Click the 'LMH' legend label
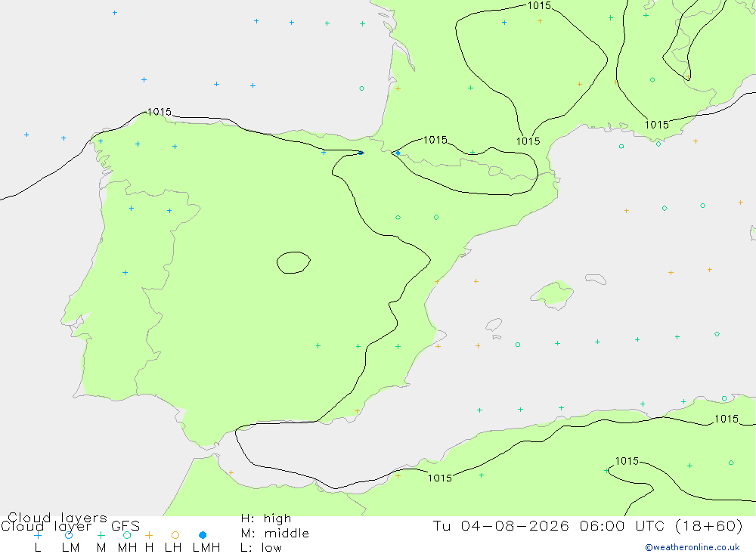 point(206,548)
